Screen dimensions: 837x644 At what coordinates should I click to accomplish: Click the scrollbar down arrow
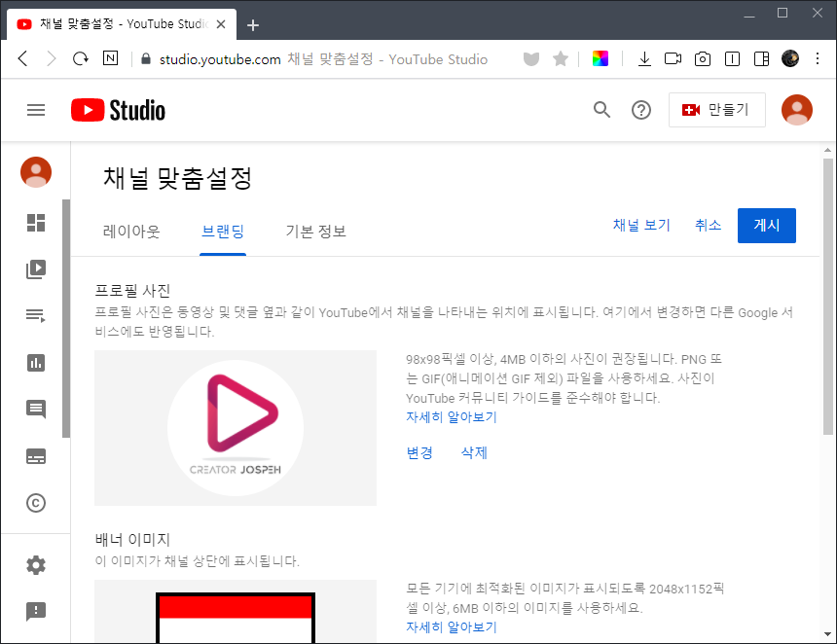click(x=828, y=634)
